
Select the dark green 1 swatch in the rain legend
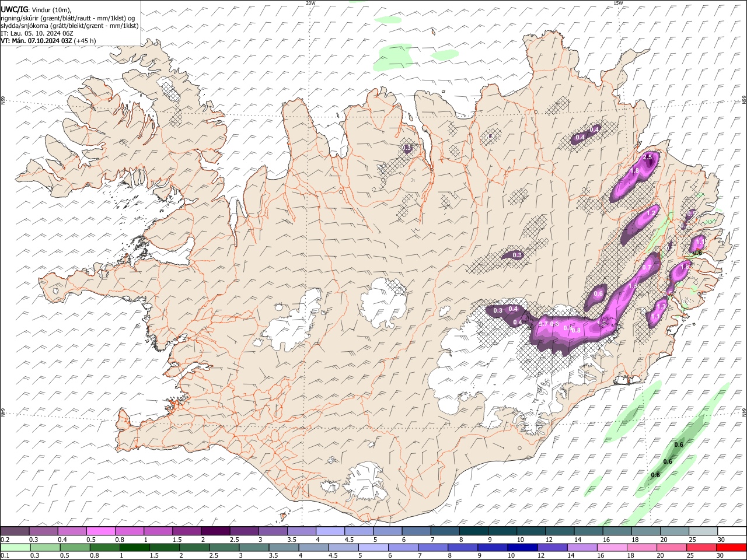coord(134,547)
